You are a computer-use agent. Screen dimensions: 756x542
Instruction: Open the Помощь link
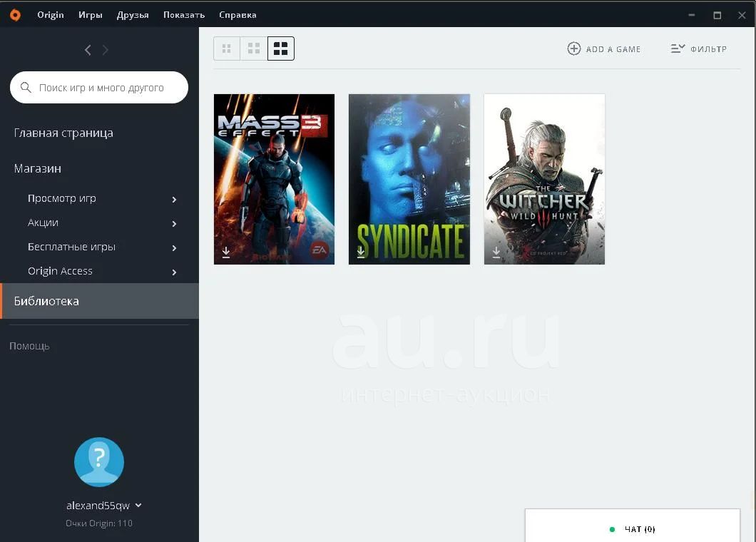click(29, 346)
